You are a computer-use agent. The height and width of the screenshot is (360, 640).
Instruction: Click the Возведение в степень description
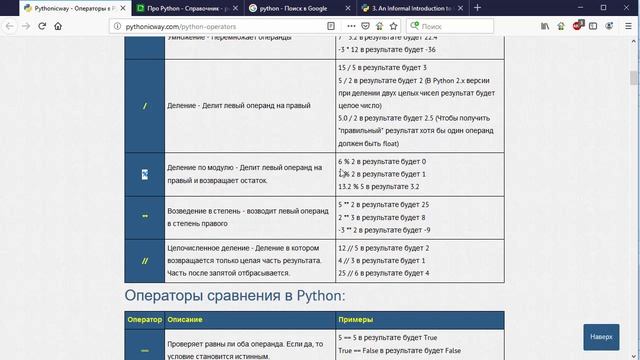pyautogui.click(x=248, y=217)
